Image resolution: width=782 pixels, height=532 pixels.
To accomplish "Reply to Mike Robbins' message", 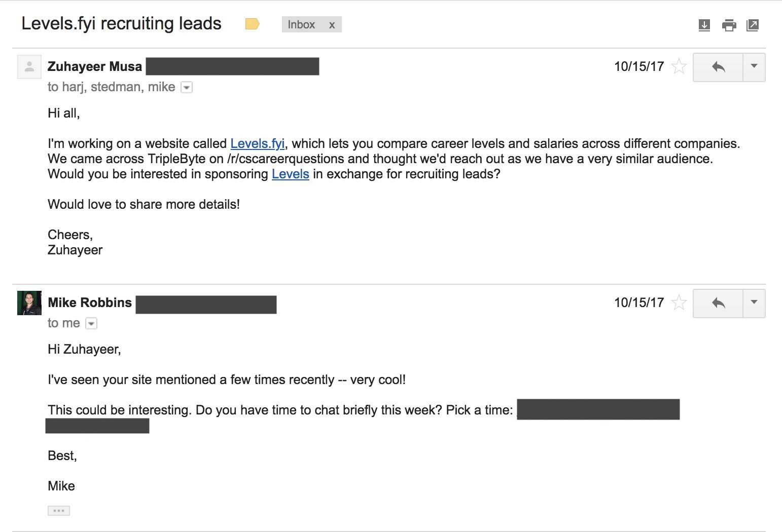I will [718, 303].
